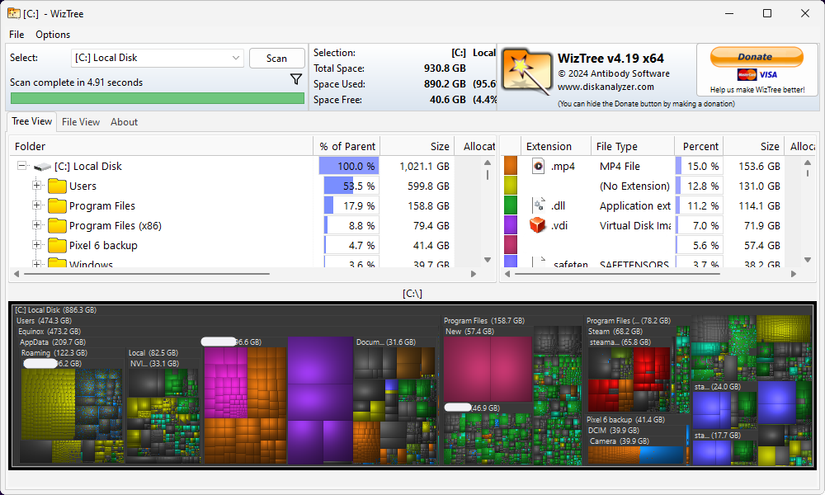This screenshot has height=495, width=825.
Task: Open the drive Select dropdown
Action: (x=158, y=58)
